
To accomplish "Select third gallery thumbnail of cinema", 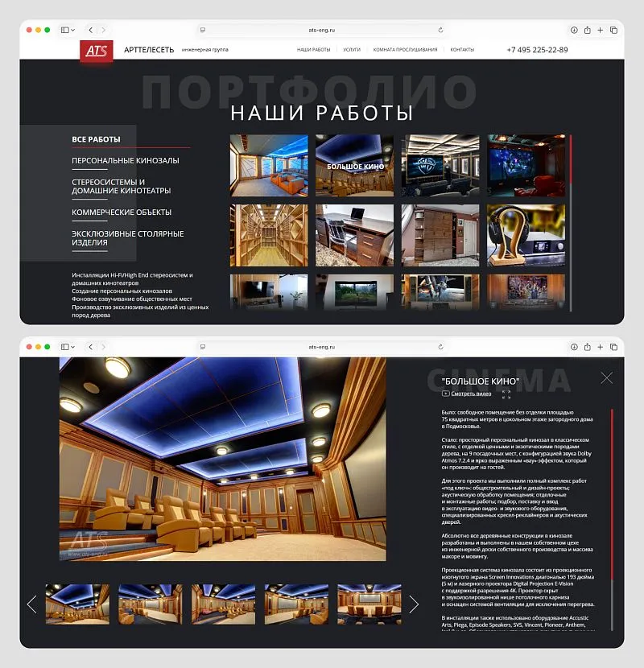I will tap(223, 604).
